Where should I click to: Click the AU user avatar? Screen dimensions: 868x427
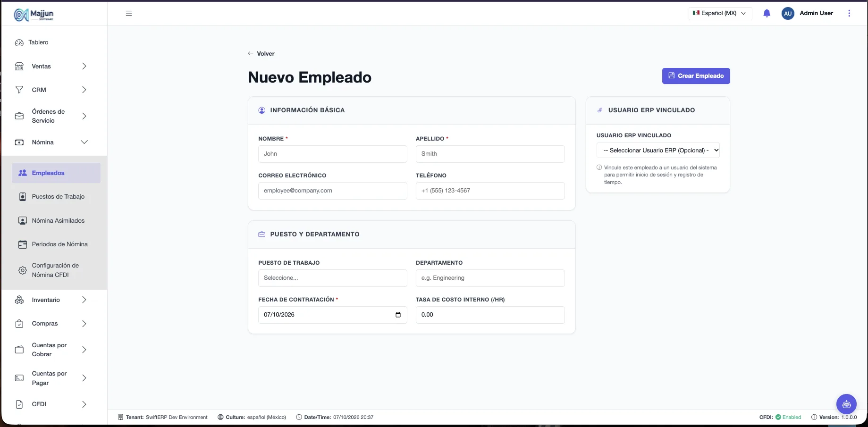pos(788,13)
